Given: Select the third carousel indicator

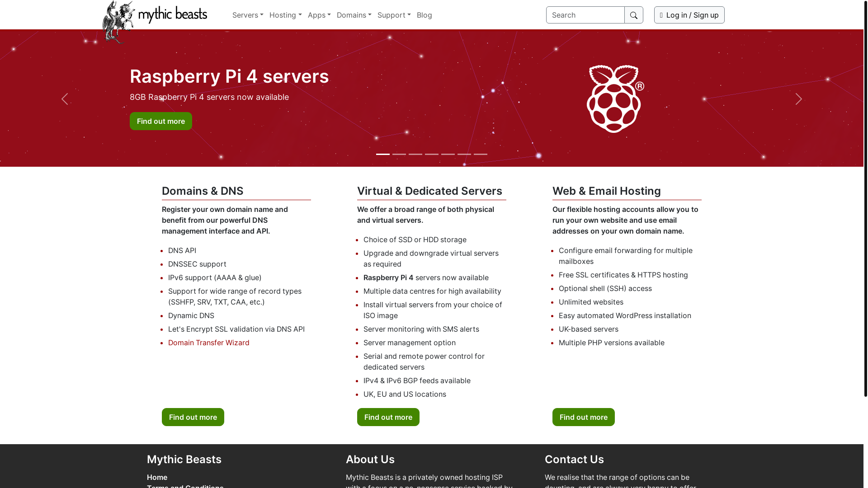Looking at the screenshot, I should point(415,154).
